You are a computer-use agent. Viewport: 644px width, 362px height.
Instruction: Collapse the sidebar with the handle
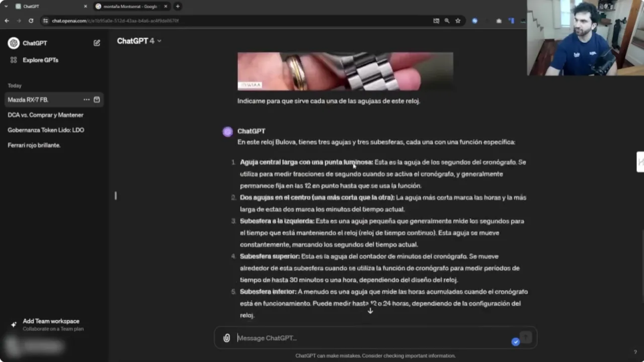115,196
